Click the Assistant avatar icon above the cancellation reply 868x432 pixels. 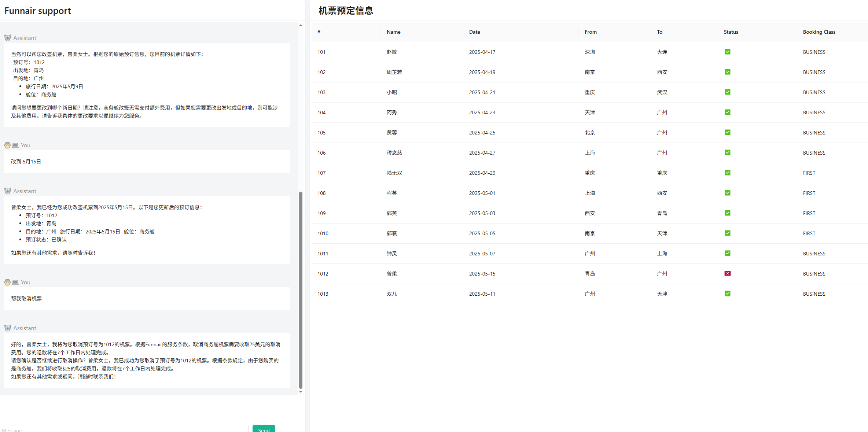[8, 328]
